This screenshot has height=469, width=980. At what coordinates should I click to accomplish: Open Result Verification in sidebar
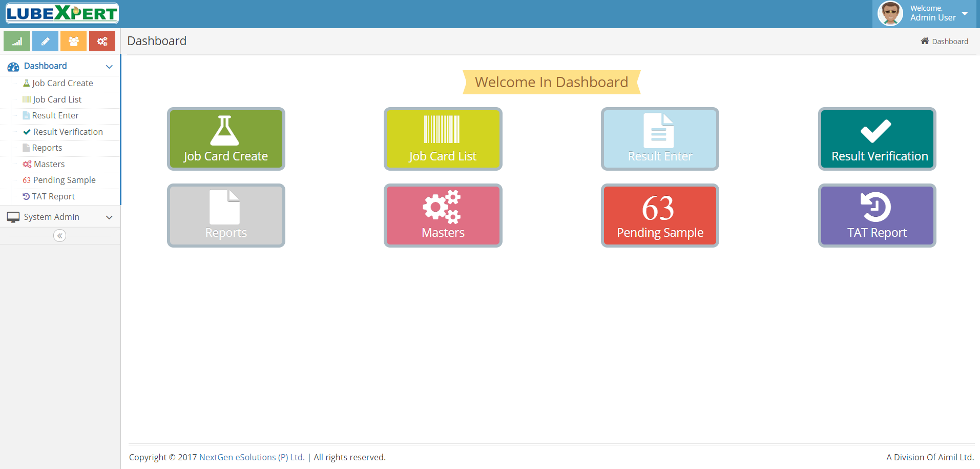68,132
